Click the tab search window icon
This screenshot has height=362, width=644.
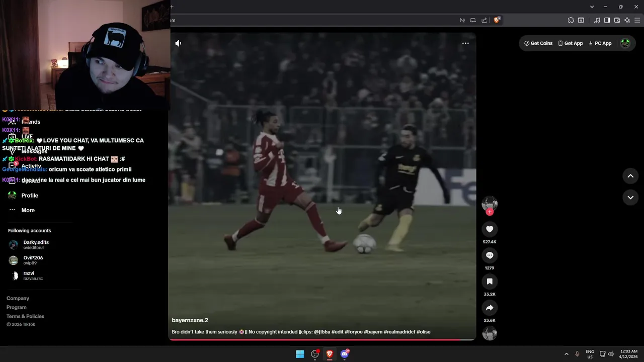coord(581,20)
